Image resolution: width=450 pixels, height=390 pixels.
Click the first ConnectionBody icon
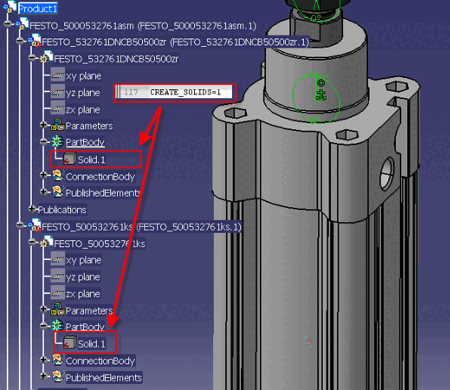(57, 175)
